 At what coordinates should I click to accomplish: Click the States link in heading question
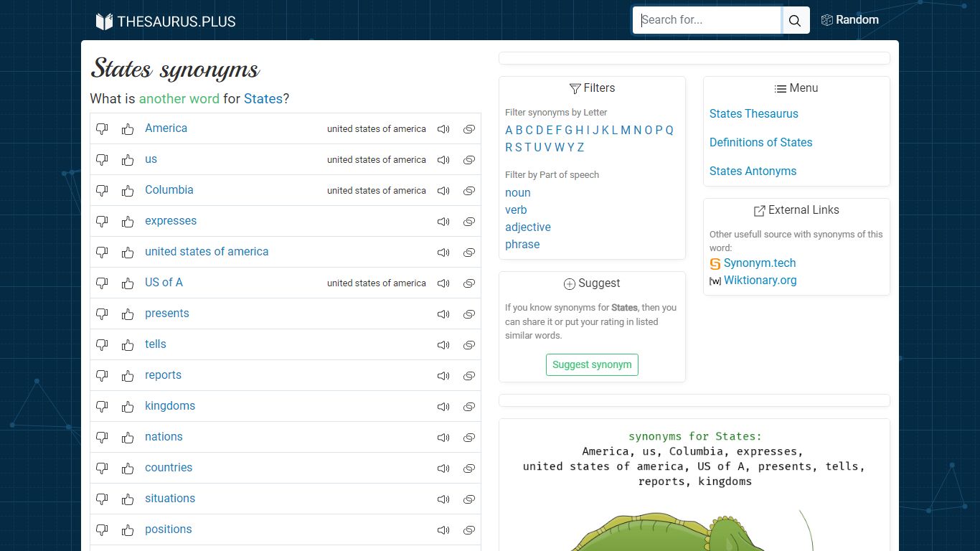click(x=263, y=98)
